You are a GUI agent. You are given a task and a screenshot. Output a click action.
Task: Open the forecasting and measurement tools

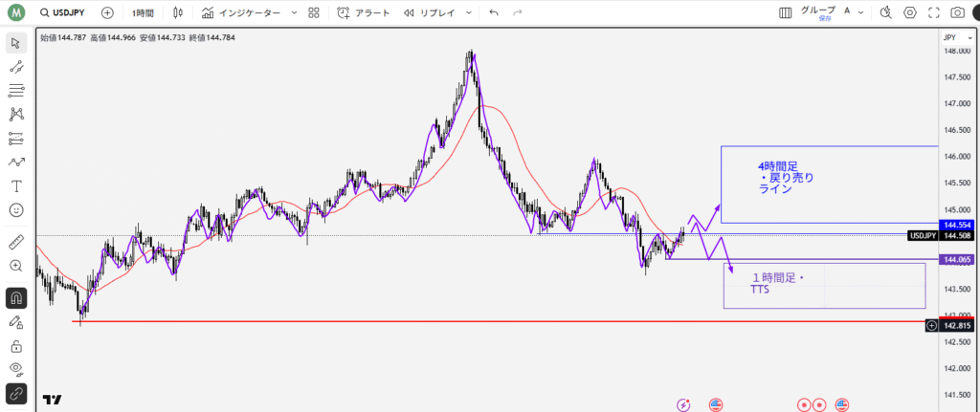(16, 139)
